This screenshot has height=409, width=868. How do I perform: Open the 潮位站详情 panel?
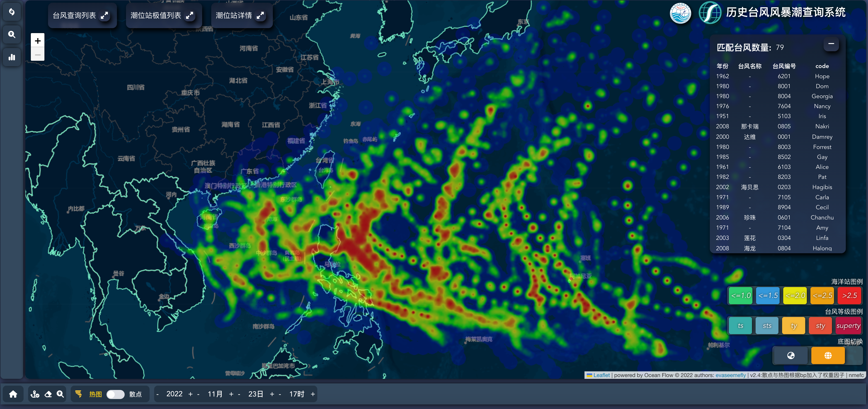(260, 15)
